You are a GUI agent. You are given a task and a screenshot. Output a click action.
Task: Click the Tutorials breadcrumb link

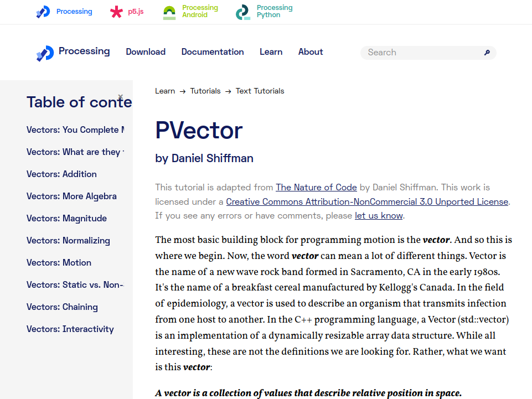click(x=205, y=91)
